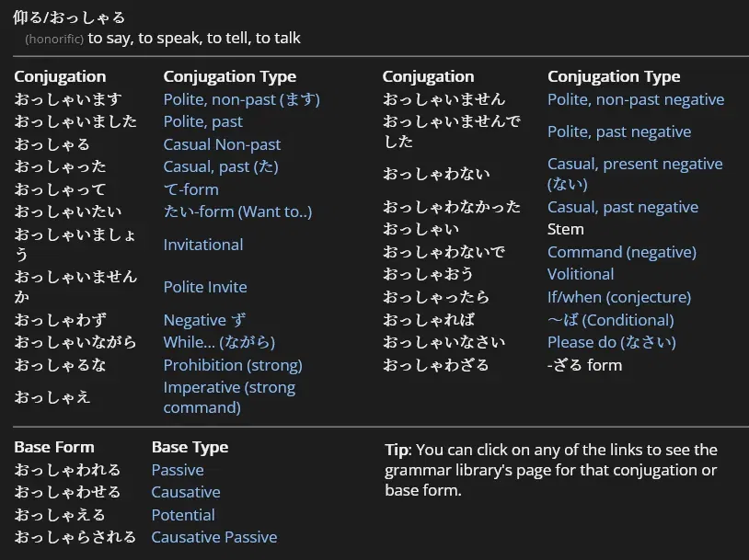Open the Casual Non-past grammar link

click(x=222, y=144)
